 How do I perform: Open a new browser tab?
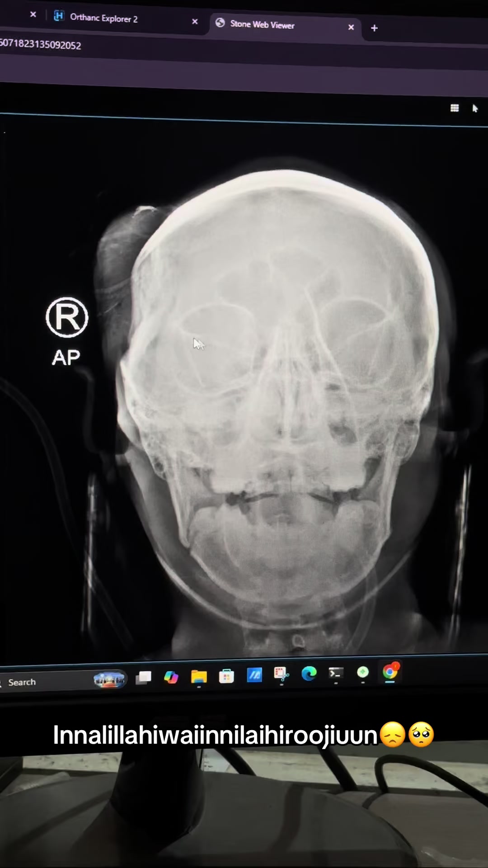click(374, 28)
